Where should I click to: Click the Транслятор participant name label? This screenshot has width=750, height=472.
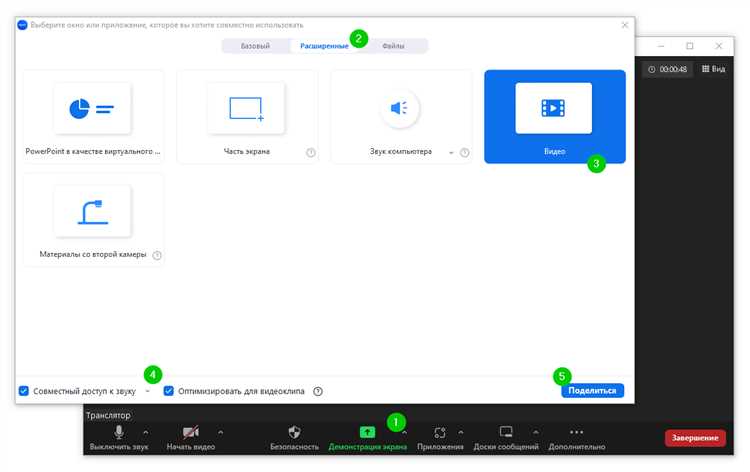(x=108, y=415)
